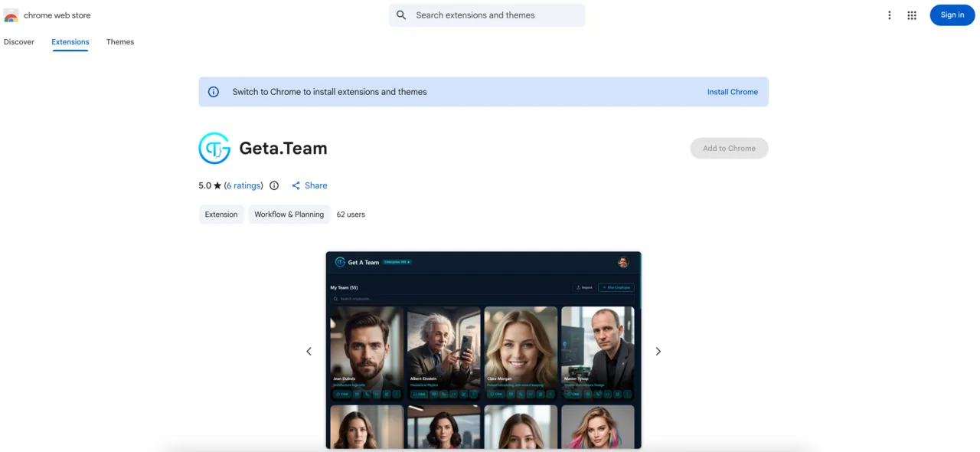Click the rating info circle icon

(274, 185)
